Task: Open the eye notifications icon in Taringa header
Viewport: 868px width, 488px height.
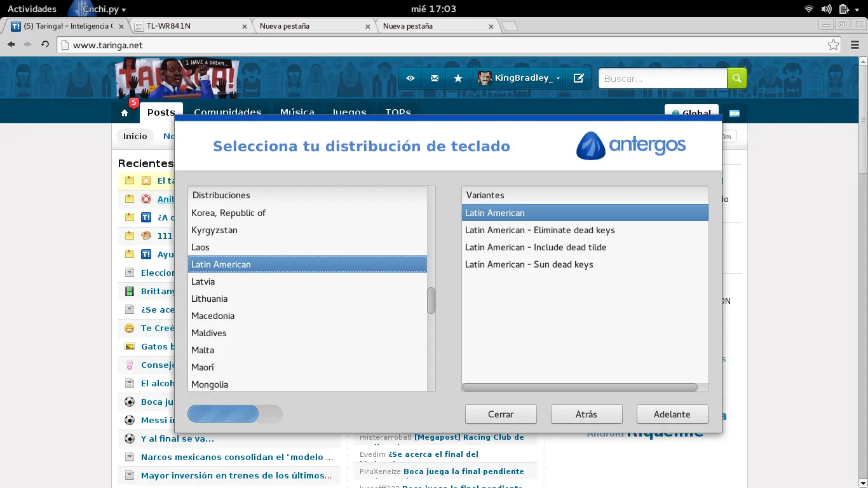Action: [410, 78]
